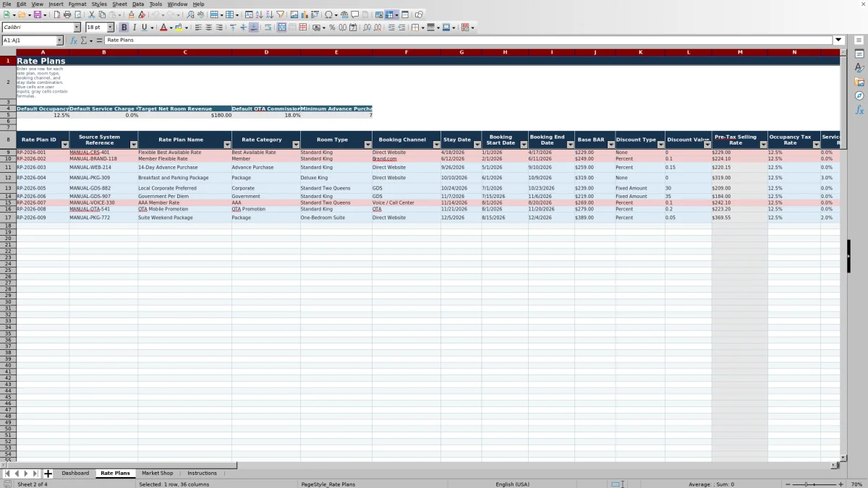Toggle Bold formatting
Screen dimensions: 868x488
[x=124, y=27]
